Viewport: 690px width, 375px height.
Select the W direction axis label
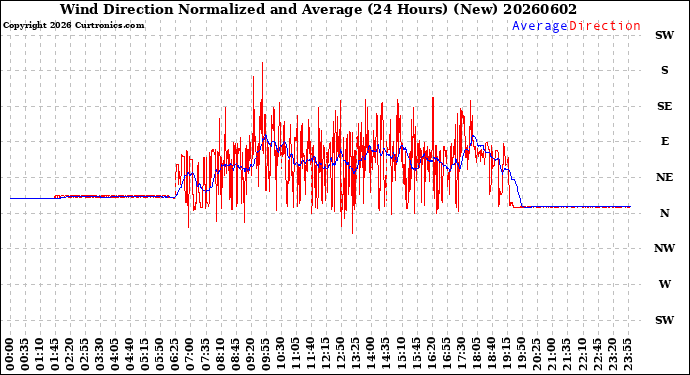(x=664, y=284)
